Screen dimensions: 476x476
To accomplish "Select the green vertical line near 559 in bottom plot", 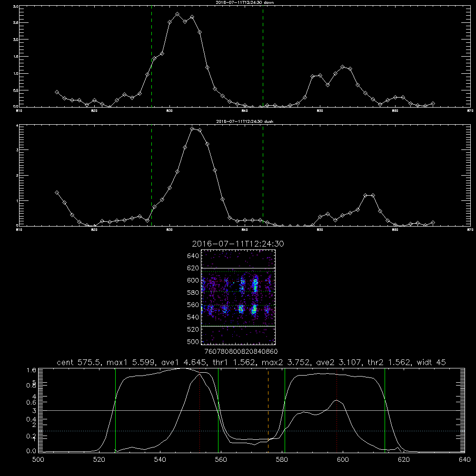I will tap(218, 410).
